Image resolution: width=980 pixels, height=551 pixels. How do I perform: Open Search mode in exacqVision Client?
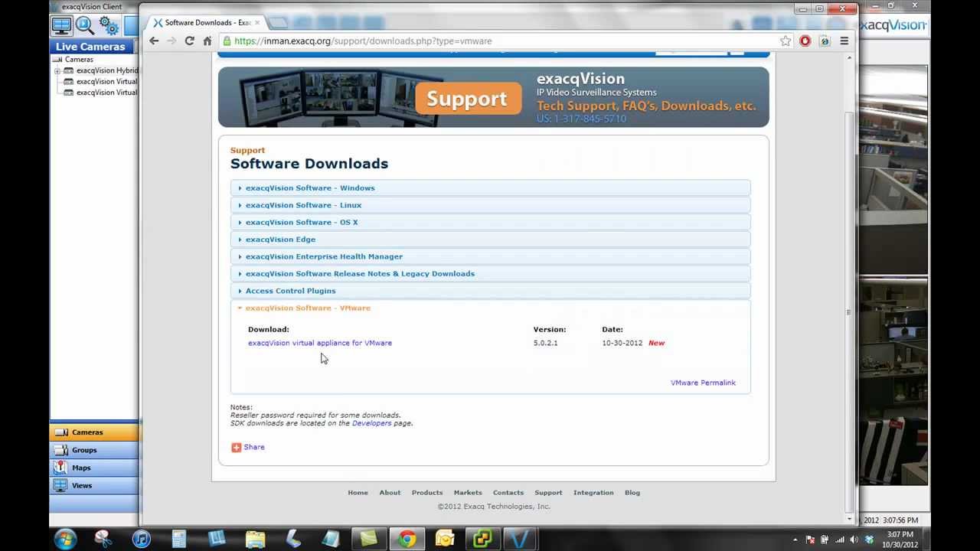[x=85, y=25]
